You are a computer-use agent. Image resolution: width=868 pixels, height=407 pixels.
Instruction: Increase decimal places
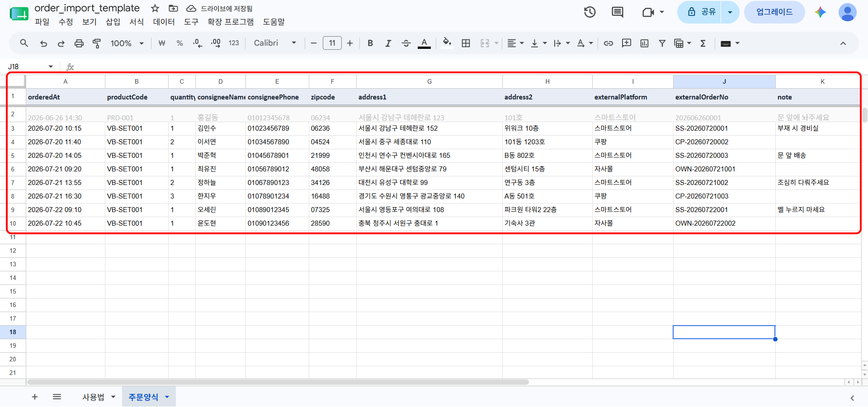tap(216, 43)
